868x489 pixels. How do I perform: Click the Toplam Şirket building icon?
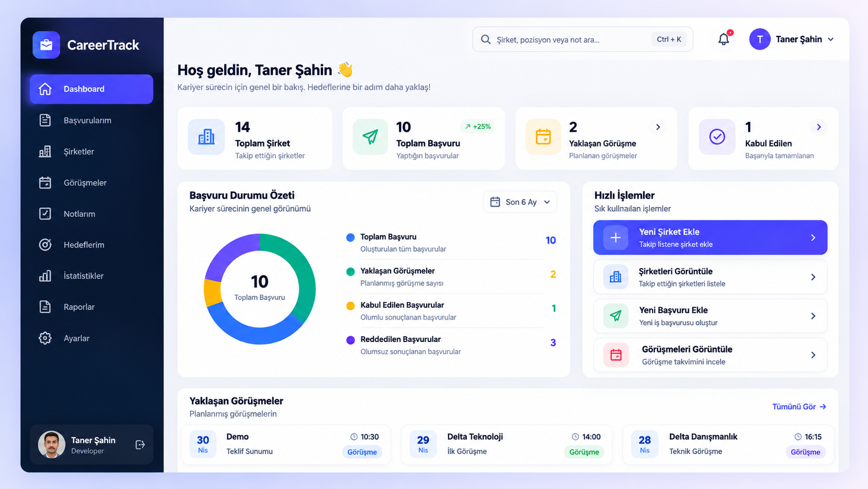click(206, 137)
